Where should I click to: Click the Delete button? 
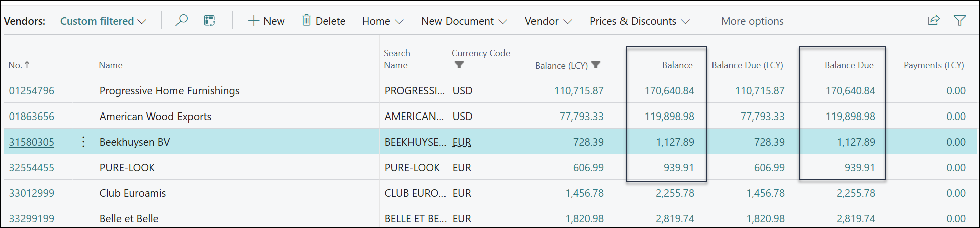coord(323,21)
